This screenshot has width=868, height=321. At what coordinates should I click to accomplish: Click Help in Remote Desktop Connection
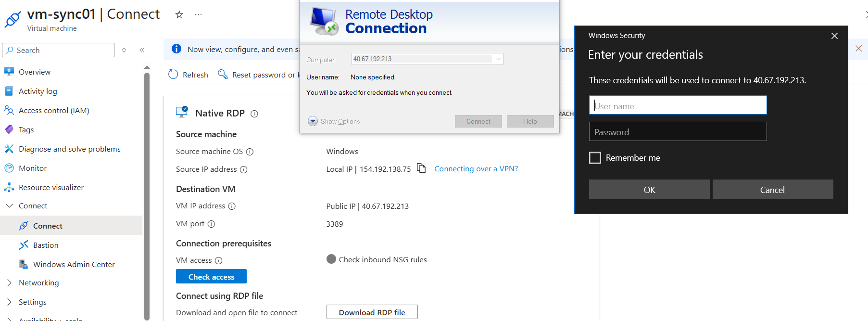(x=530, y=121)
